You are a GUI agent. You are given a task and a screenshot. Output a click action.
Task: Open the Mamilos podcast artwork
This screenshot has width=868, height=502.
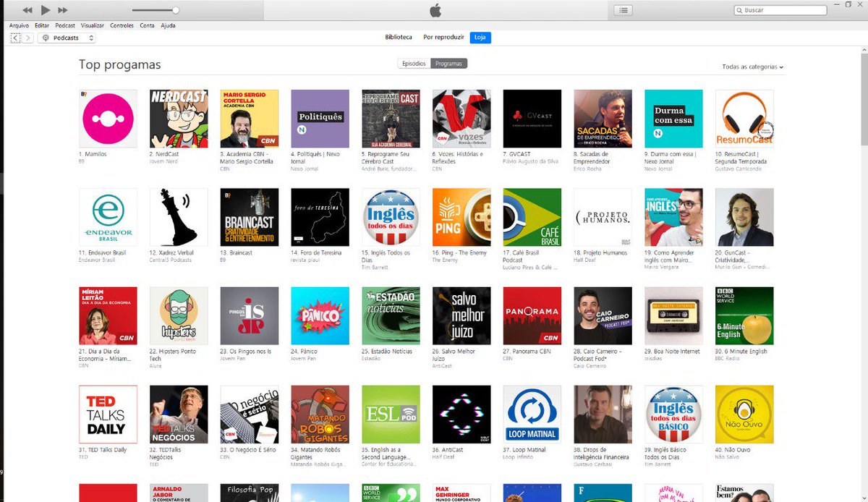[x=108, y=119]
